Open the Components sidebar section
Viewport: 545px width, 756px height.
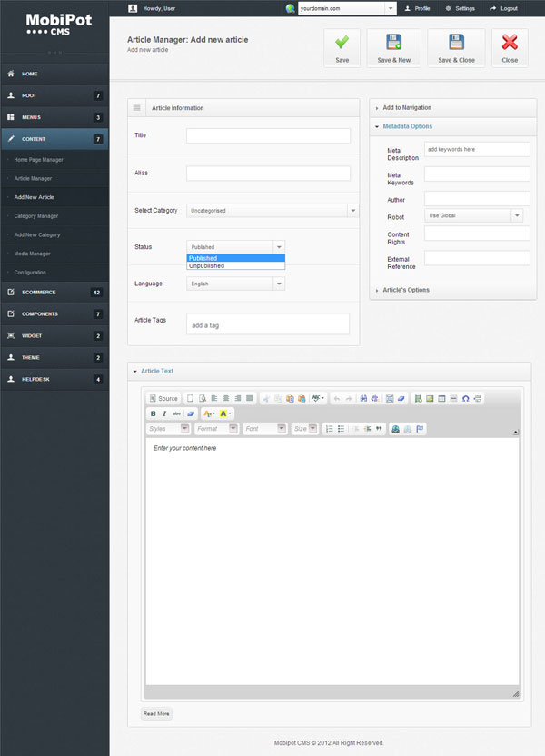(x=54, y=313)
